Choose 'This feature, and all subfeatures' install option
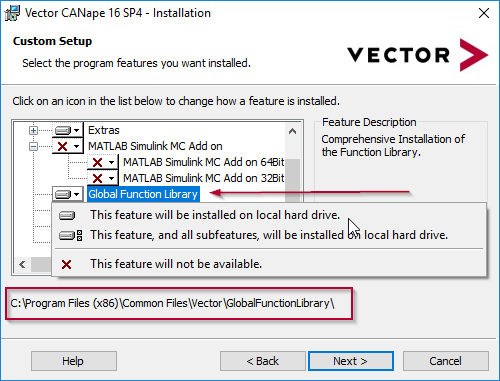The image size is (500, 381). point(269,235)
